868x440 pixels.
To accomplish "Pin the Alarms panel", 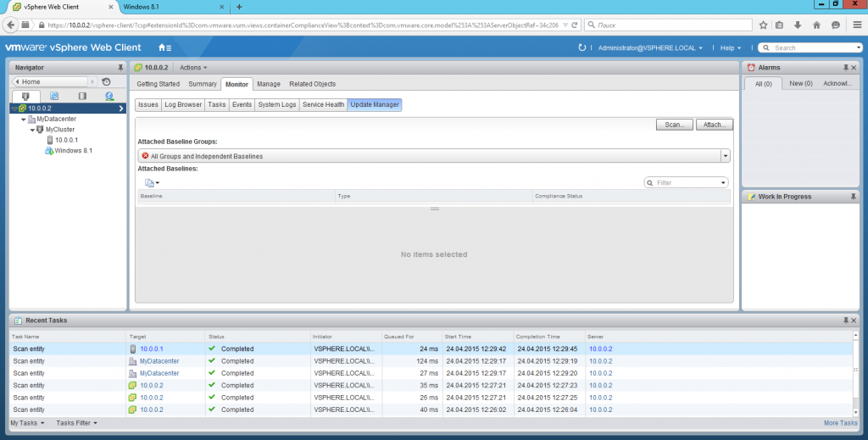I will [x=845, y=68].
